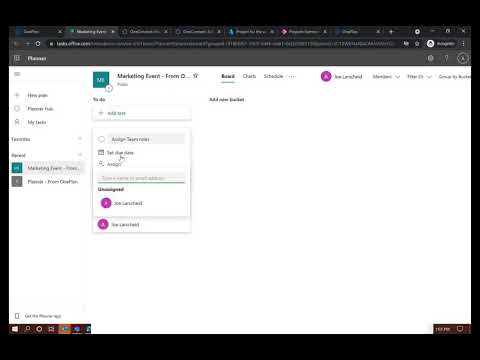This screenshot has height=360, width=480.
Task: Click the Marketing Event plan logo tile
Action: pyautogui.click(x=101, y=80)
